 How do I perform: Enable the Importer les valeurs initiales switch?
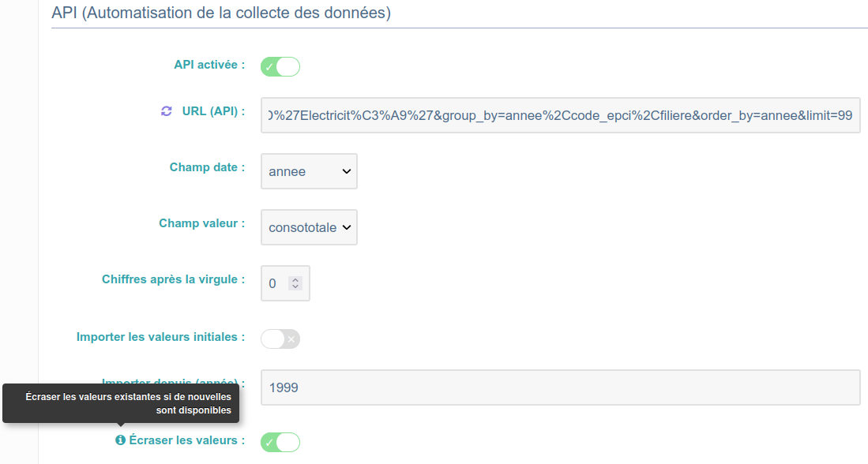280,339
